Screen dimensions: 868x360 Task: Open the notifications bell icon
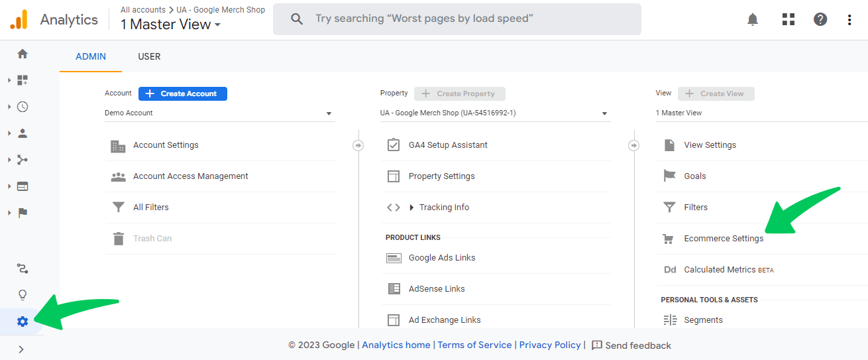coord(753,19)
